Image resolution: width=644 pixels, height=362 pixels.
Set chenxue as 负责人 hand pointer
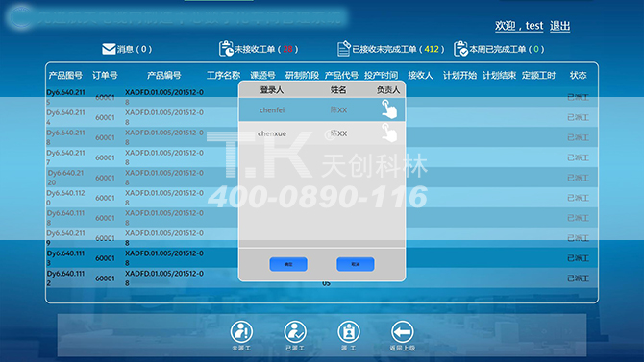tap(389, 133)
